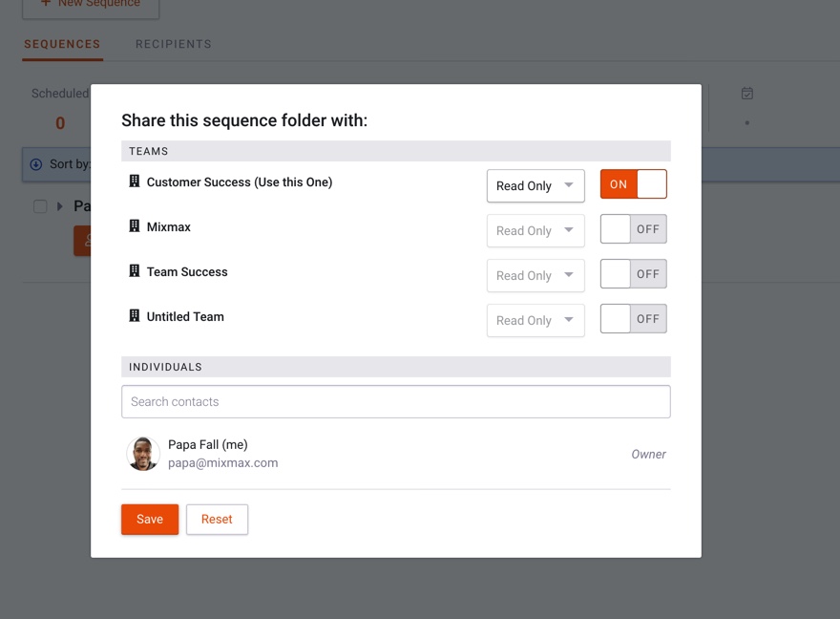Click Papa Fall's profile photo
Viewport: 840px width, 619px height.
143,454
